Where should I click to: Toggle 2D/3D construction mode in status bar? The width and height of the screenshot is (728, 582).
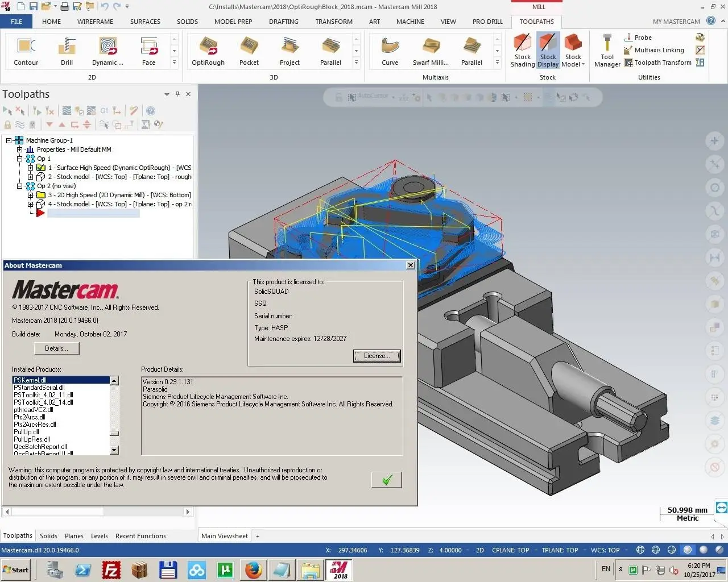coord(479,550)
